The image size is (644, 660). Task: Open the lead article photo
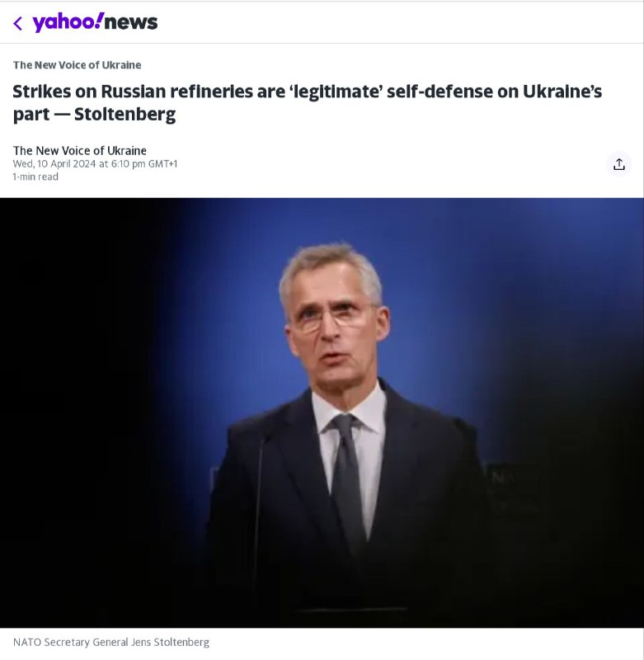coord(322,413)
